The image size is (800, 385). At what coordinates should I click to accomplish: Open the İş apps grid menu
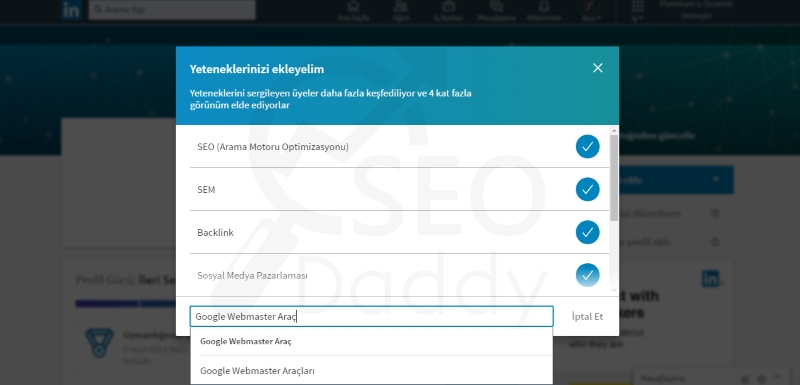(x=638, y=11)
